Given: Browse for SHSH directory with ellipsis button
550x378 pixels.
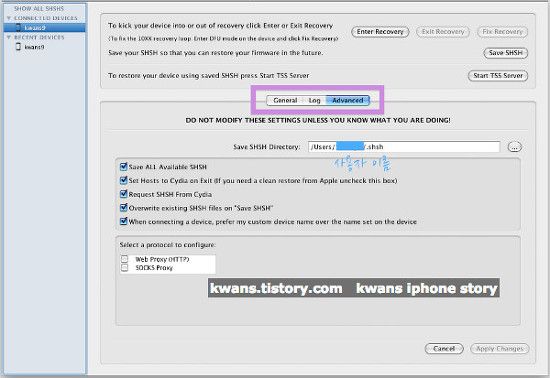Looking at the screenshot, I should (x=515, y=147).
